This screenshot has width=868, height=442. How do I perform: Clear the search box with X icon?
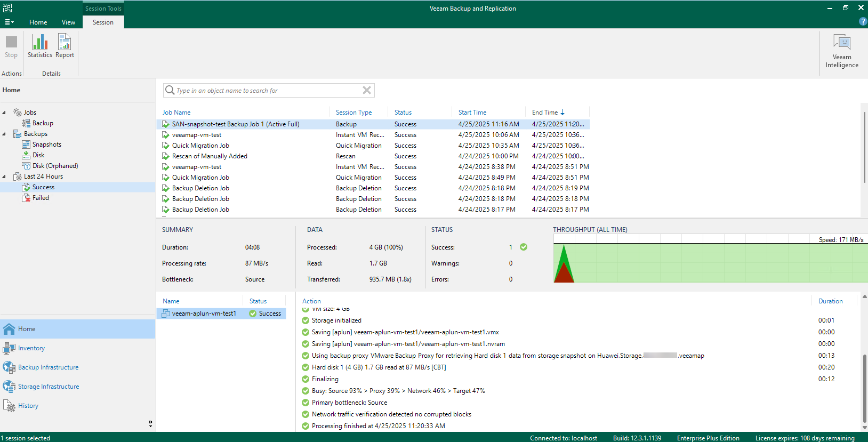click(x=367, y=90)
